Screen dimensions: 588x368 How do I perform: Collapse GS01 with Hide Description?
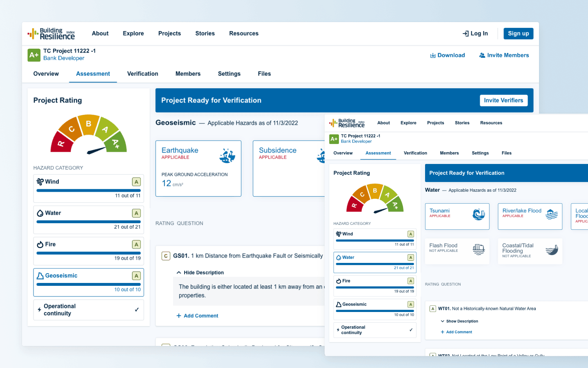point(200,273)
